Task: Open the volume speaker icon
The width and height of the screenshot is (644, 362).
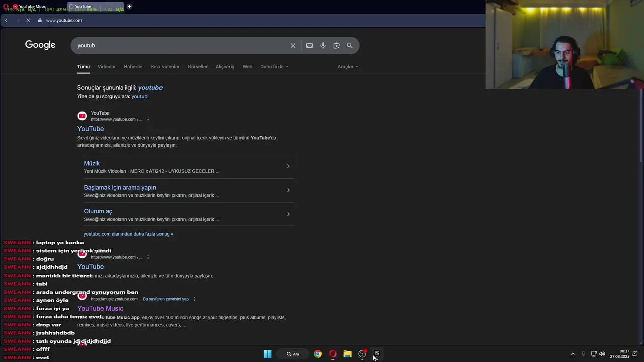Action: pos(602,354)
